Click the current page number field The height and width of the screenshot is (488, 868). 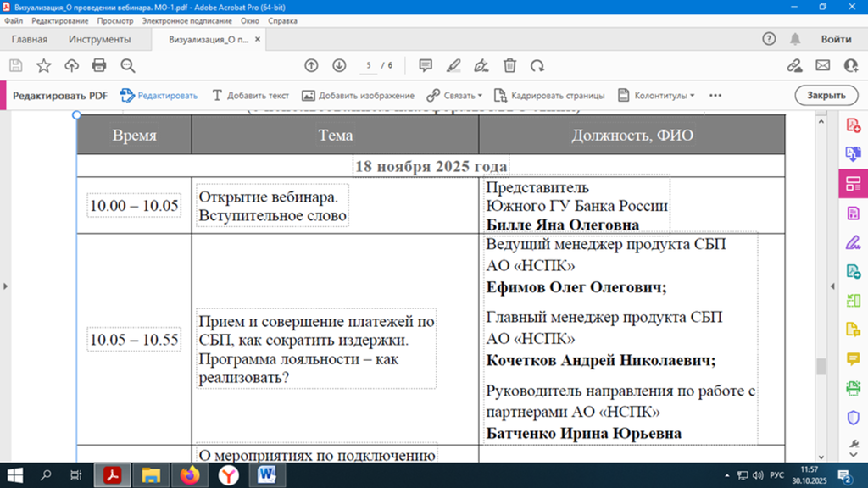point(369,65)
